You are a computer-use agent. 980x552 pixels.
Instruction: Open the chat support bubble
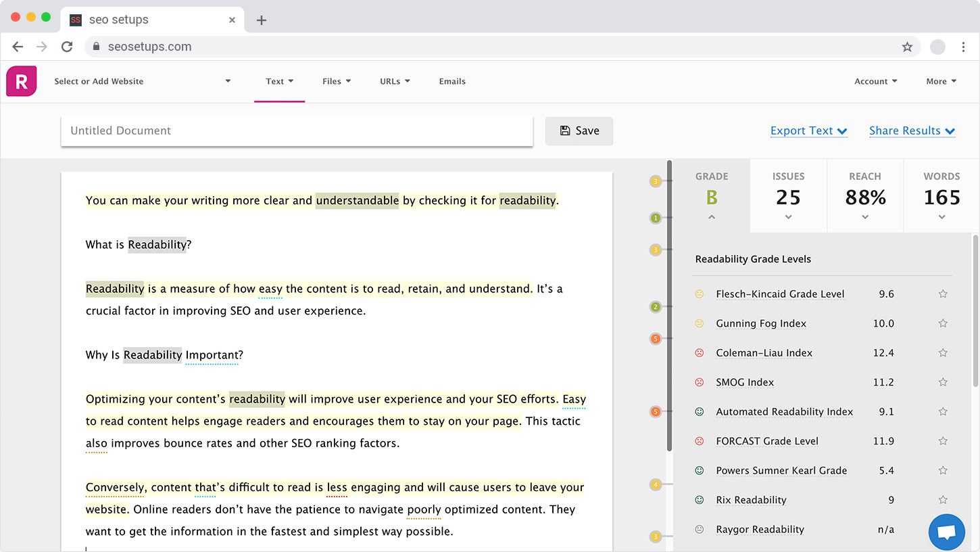click(947, 532)
